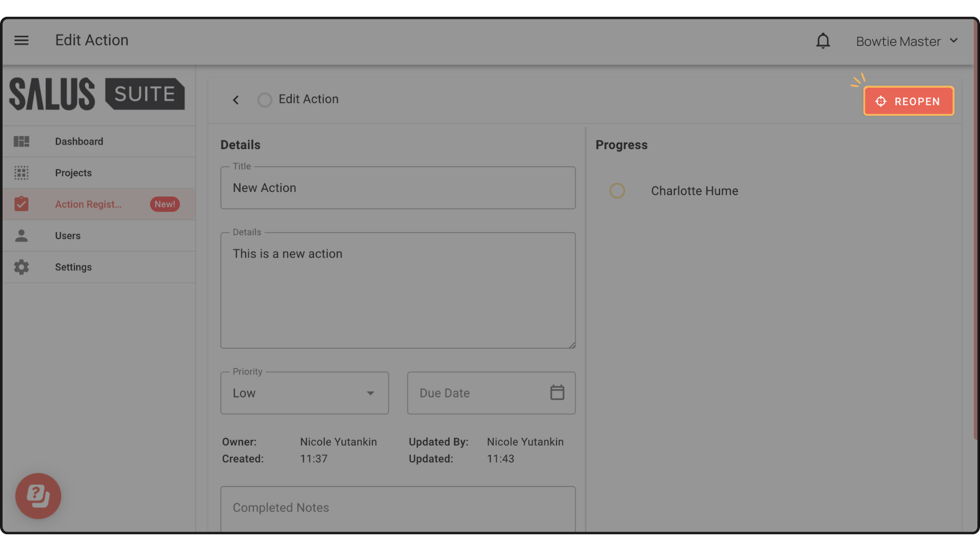Click the Action Register clipboard icon

21,204
